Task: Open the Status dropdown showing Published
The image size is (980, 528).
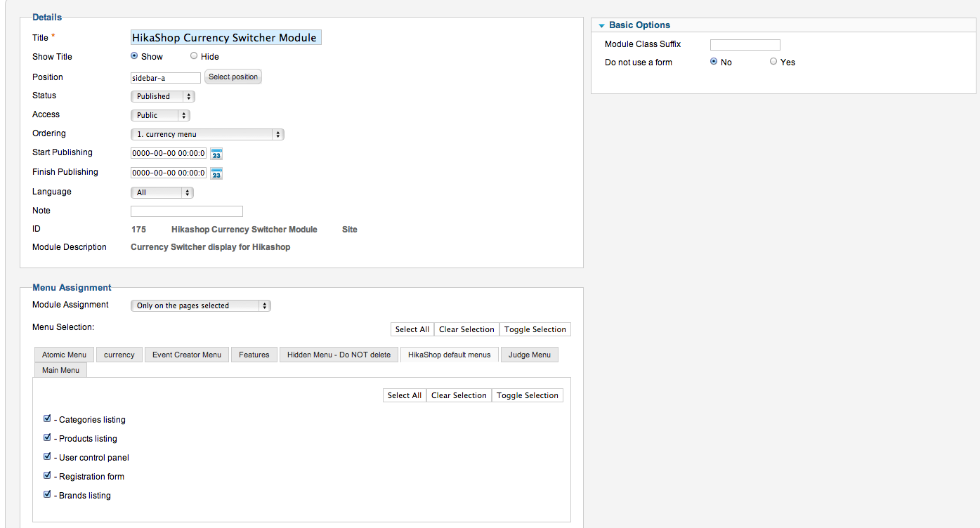Action: click(x=162, y=96)
